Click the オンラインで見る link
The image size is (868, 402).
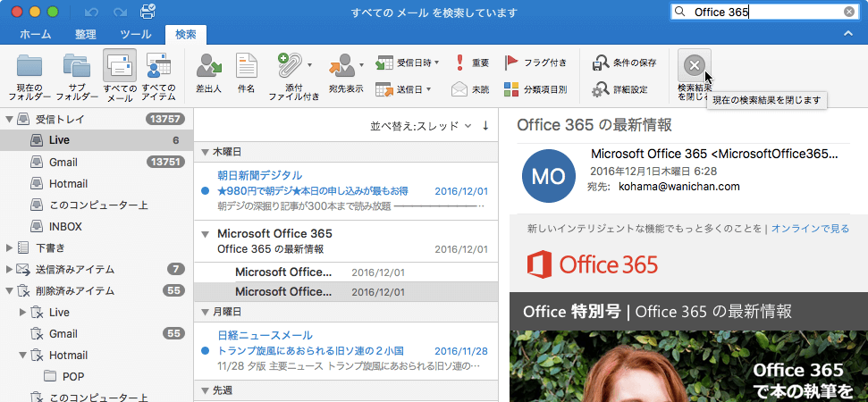pos(810,228)
